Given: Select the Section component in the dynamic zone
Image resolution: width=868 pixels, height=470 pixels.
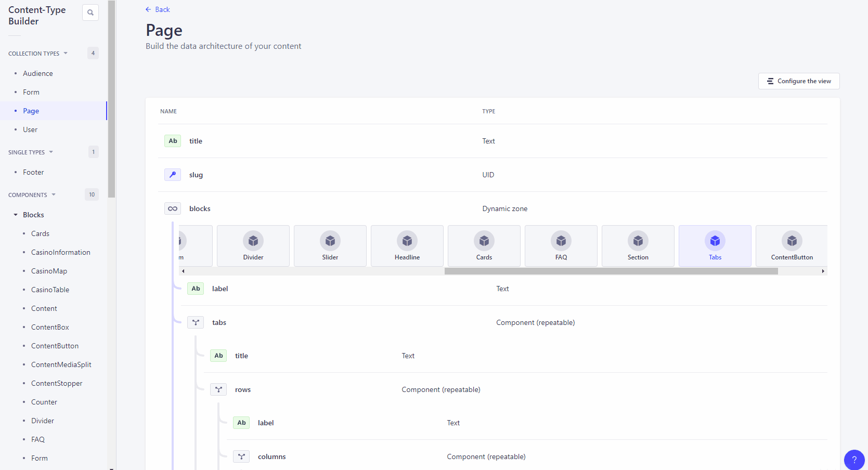Looking at the screenshot, I should tap(638, 245).
